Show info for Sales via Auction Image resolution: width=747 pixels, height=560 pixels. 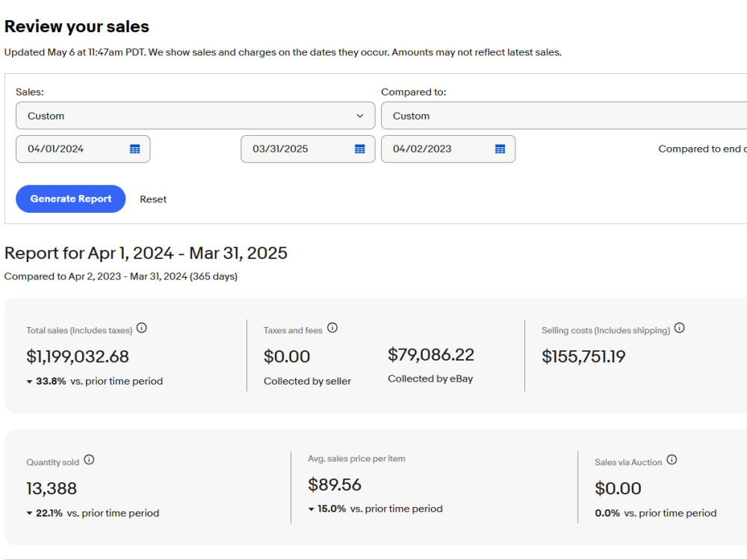pos(672,460)
